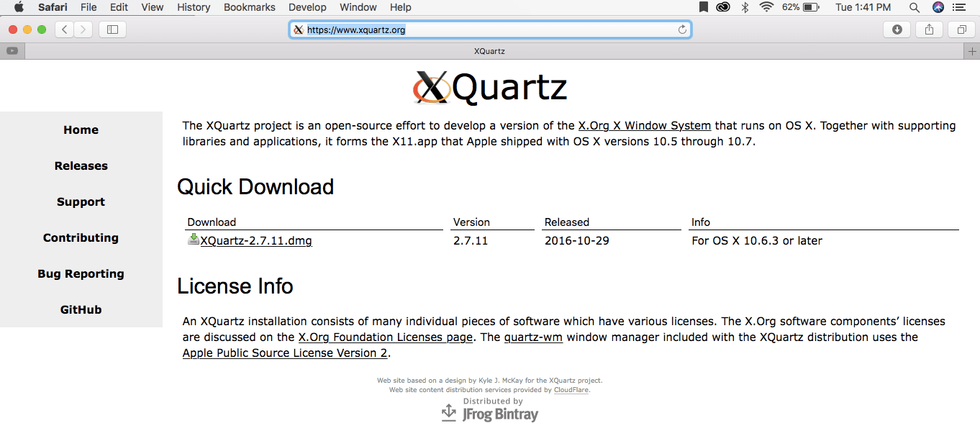Open Creative Cloud menu bar icon
This screenshot has width=980, height=436.
723,7
